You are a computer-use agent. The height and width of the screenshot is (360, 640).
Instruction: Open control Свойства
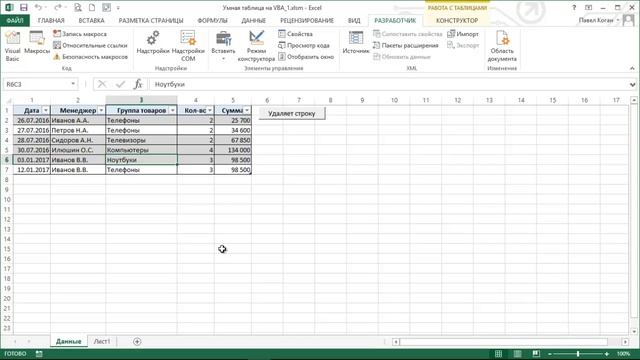(295, 34)
